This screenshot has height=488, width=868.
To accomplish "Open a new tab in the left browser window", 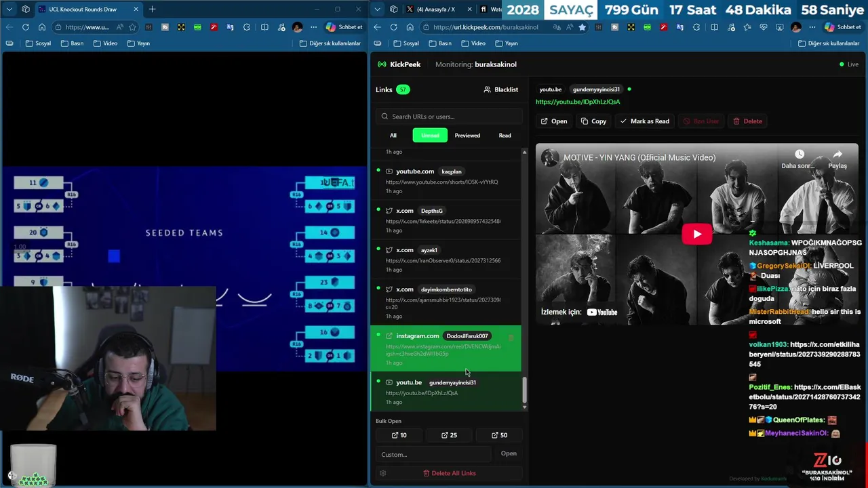I will pos(152,9).
